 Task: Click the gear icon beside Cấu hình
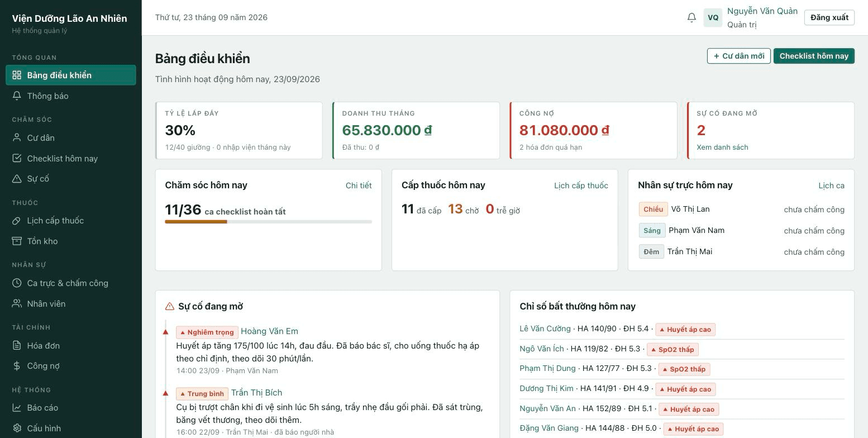(17, 428)
